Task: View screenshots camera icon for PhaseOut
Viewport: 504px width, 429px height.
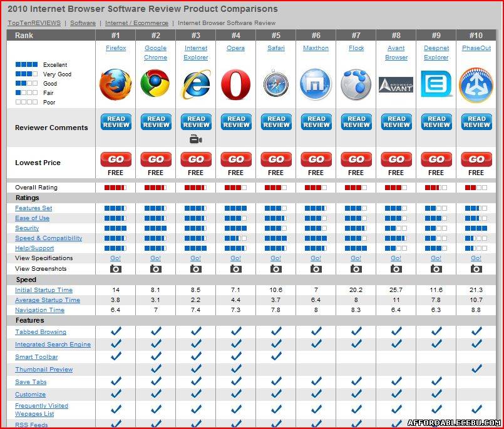Action: [x=476, y=269]
